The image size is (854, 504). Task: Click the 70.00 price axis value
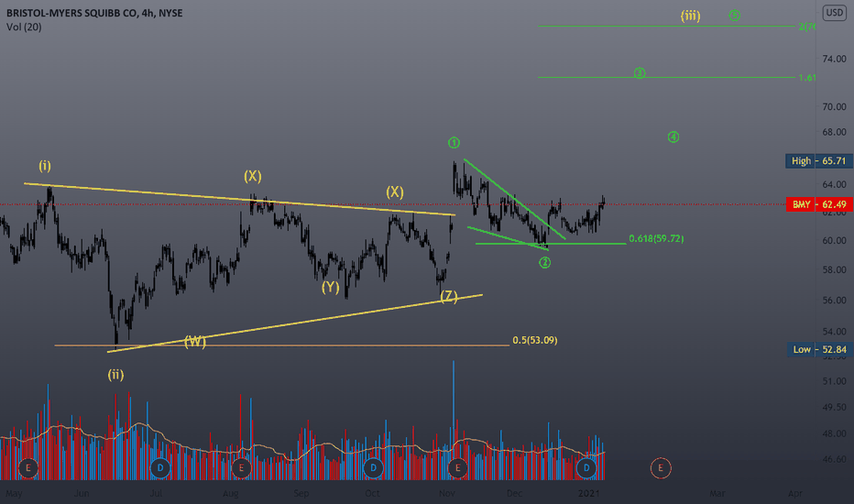[834, 107]
